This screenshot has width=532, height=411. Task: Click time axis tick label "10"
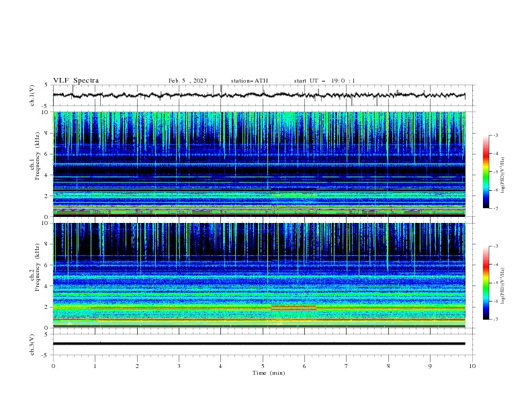[472, 366]
